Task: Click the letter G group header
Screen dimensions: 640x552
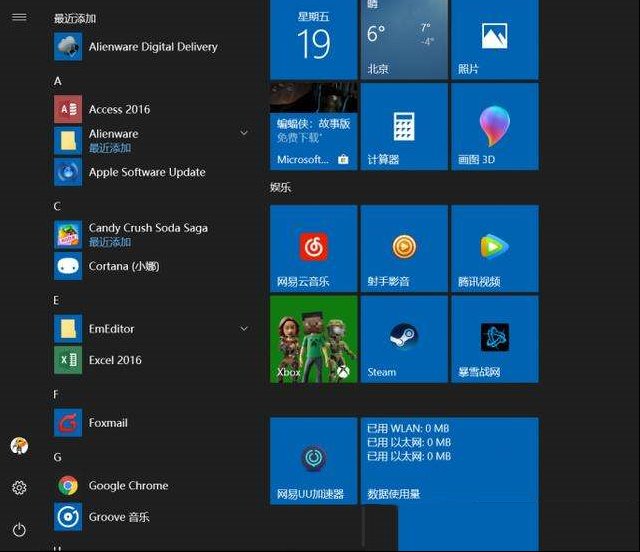Action: (x=58, y=457)
